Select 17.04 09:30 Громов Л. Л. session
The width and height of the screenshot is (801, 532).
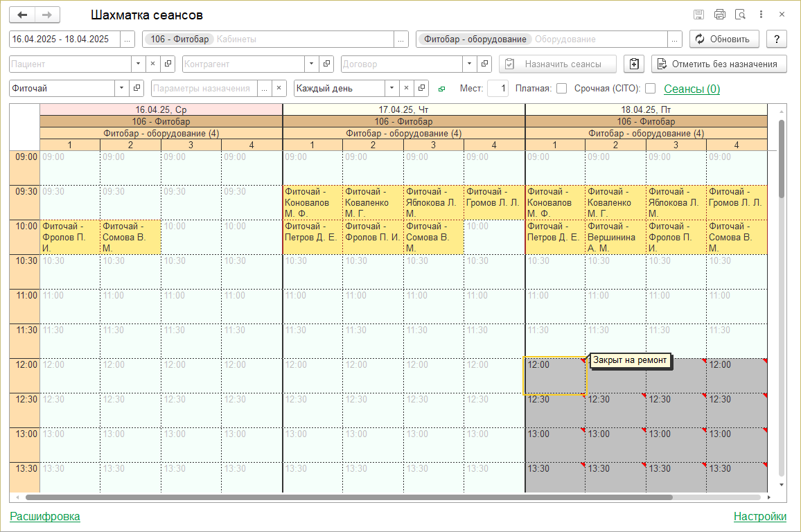pos(494,202)
